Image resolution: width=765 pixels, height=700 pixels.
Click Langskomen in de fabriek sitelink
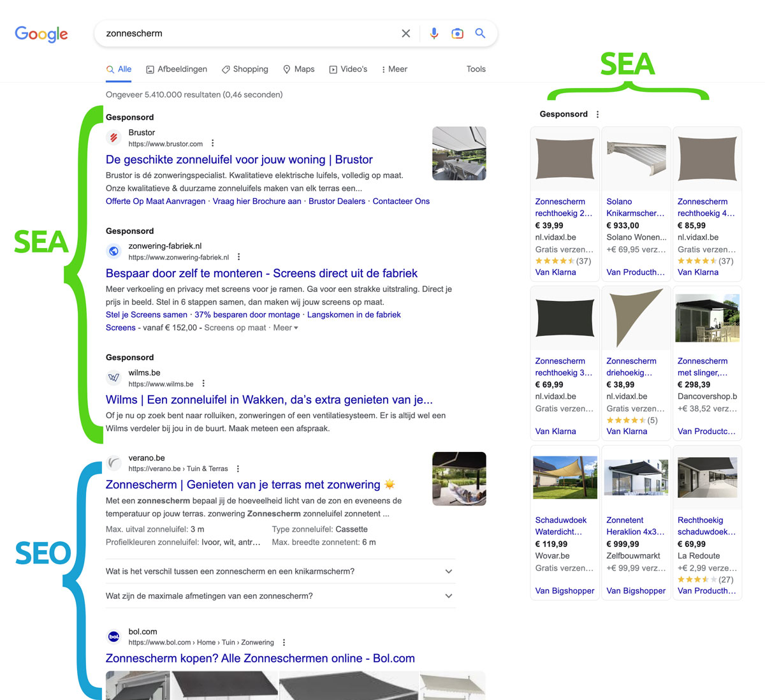pyautogui.click(x=354, y=315)
